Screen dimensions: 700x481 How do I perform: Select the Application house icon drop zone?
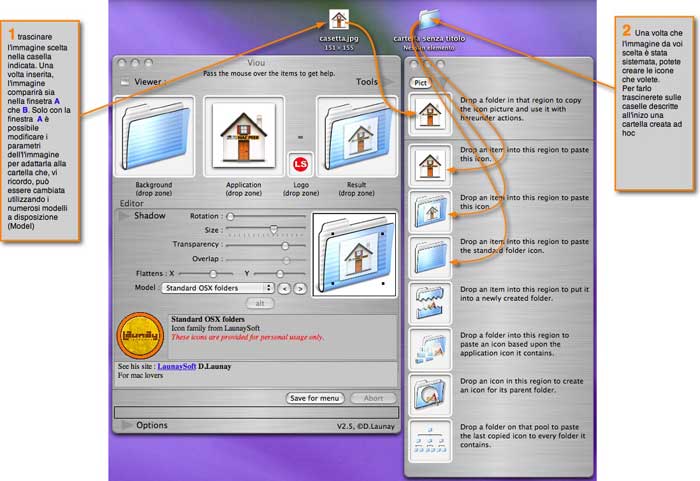[x=243, y=136]
